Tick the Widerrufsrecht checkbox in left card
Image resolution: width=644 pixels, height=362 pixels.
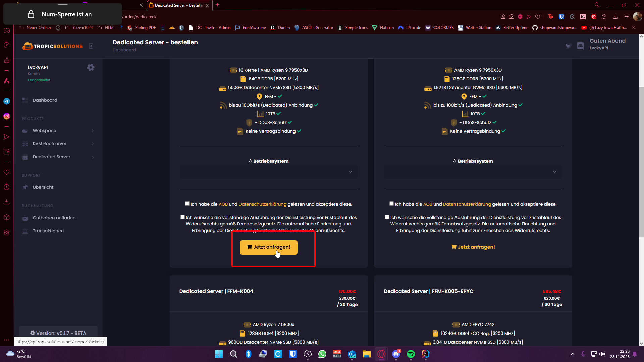[x=182, y=217]
